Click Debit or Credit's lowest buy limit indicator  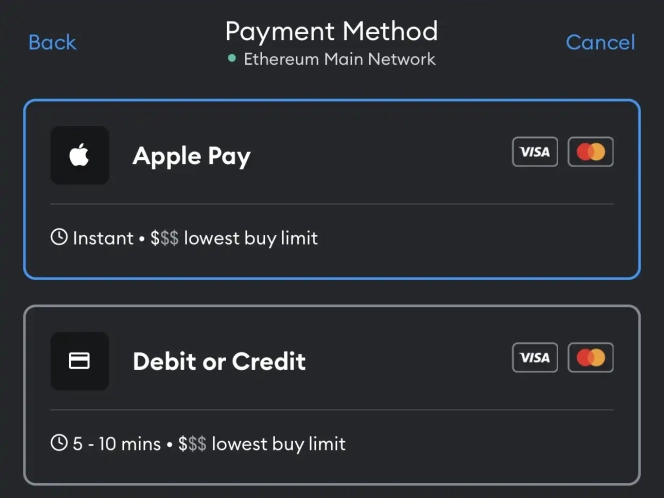(262, 443)
